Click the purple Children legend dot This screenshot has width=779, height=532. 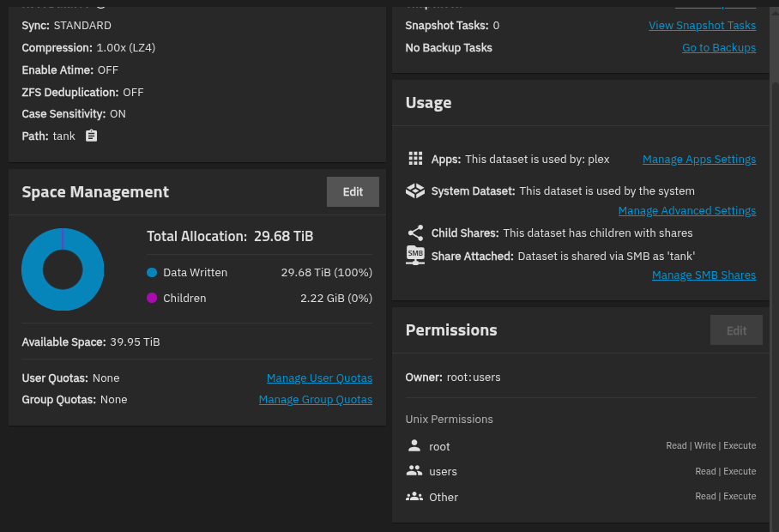152,299
